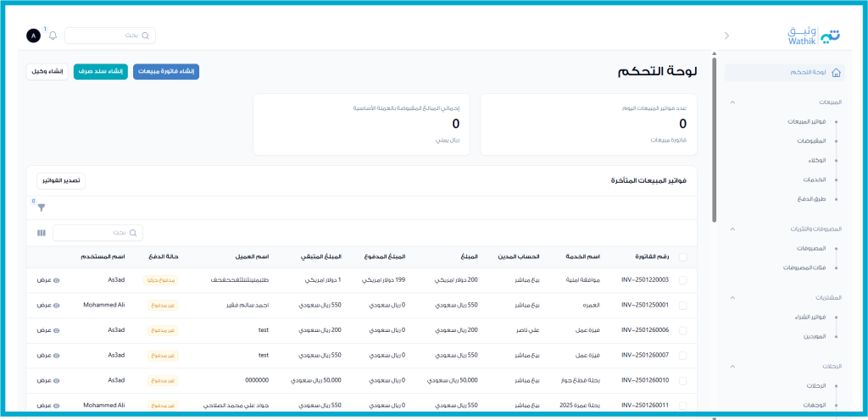Collapse the المشتريات sidebar section

click(x=732, y=297)
